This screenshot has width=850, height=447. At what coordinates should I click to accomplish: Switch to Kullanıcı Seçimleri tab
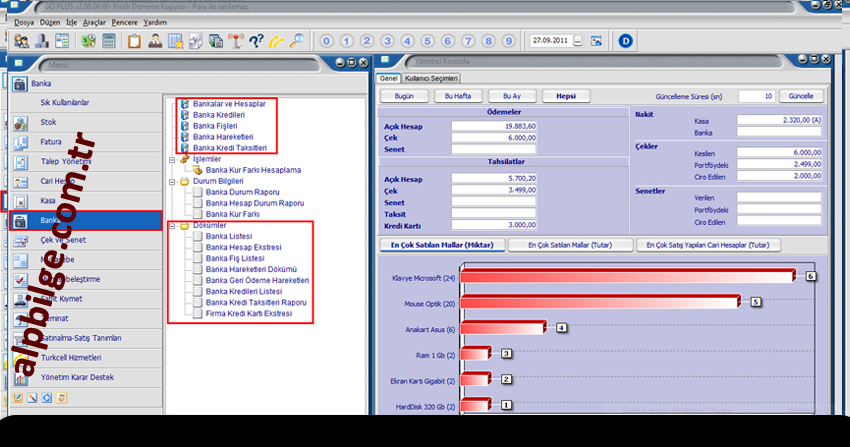tap(431, 78)
